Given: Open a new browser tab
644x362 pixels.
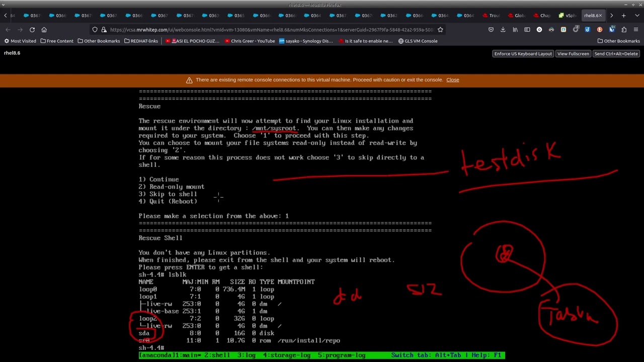Looking at the screenshot, I should [x=624, y=16].
